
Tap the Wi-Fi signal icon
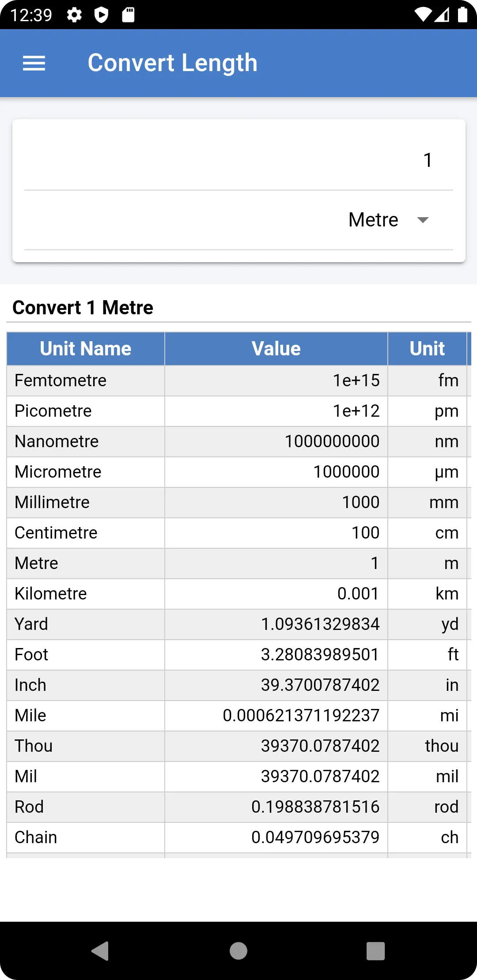(x=423, y=15)
